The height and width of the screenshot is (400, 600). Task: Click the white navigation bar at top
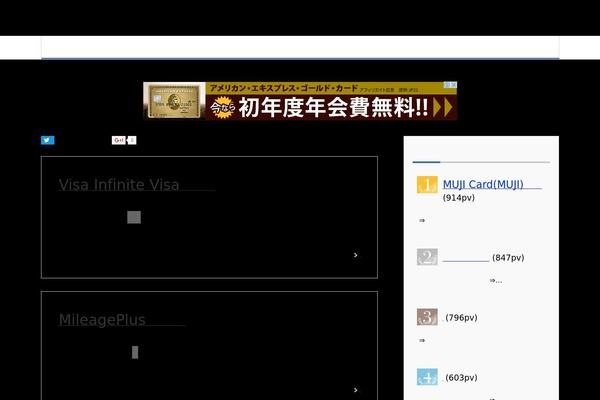(300, 47)
